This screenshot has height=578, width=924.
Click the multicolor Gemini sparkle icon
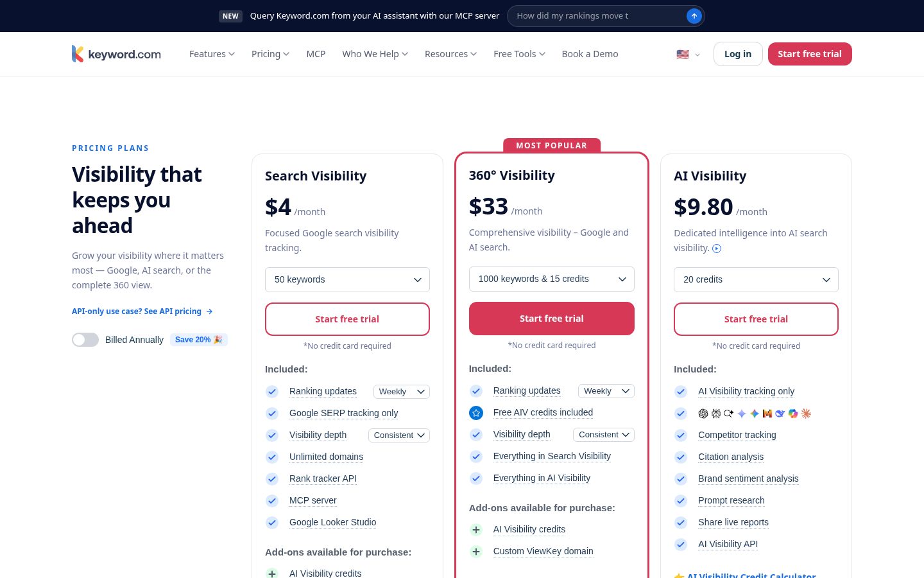(755, 414)
